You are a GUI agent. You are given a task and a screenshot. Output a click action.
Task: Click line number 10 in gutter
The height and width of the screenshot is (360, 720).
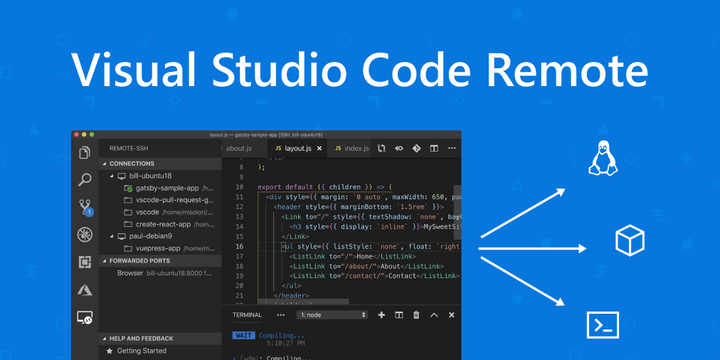239,187
